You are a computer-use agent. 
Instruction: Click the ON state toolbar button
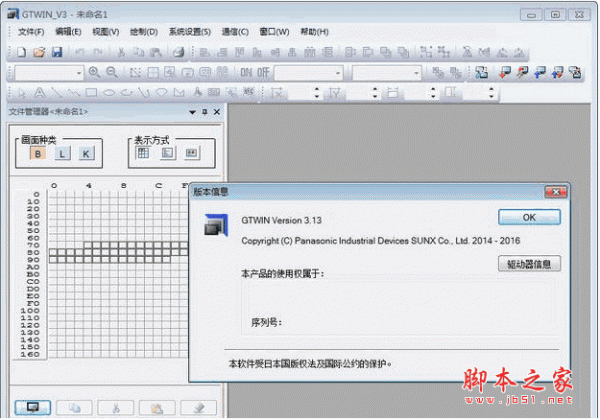click(246, 72)
